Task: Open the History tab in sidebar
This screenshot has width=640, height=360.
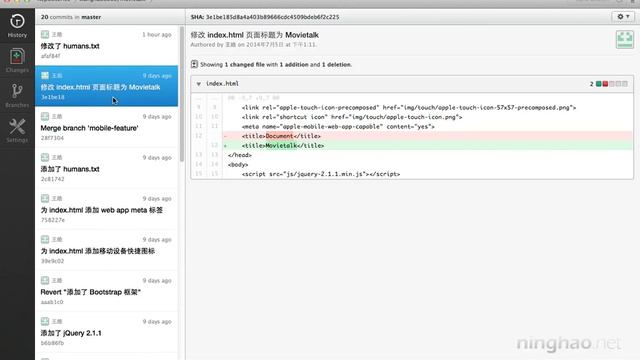Action: click(x=17, y=25)
